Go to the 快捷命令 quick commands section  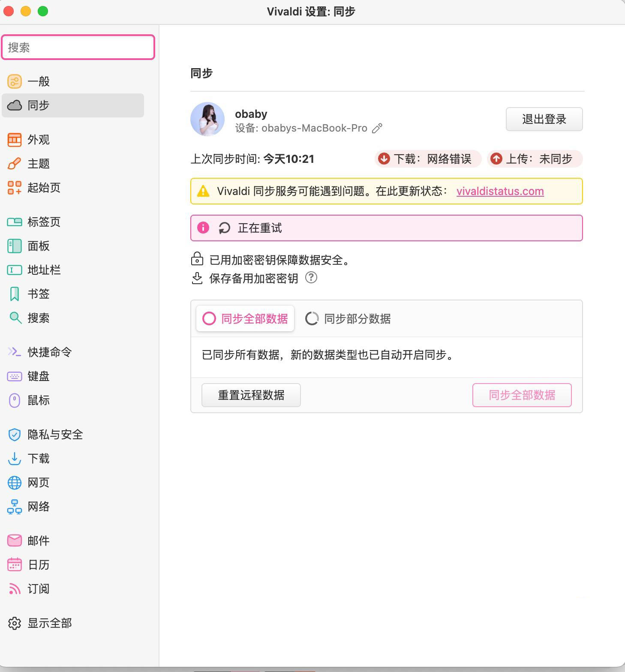pyautogui.click(x=49, y=352)
